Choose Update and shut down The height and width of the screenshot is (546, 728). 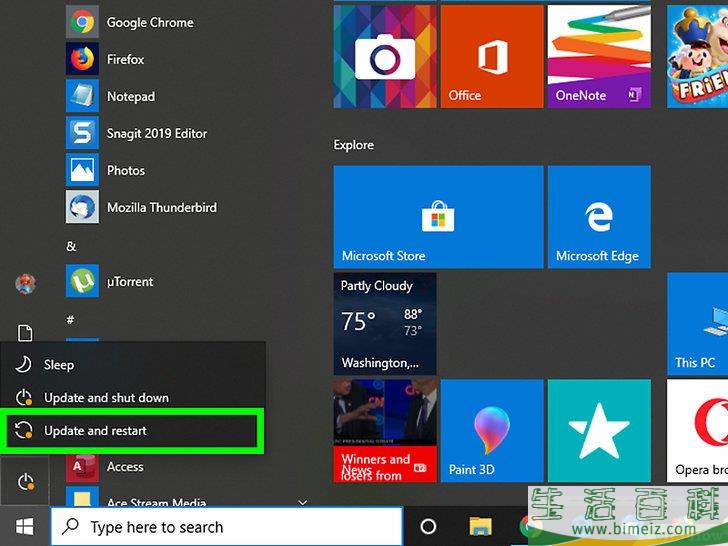[x=133, y=397]
